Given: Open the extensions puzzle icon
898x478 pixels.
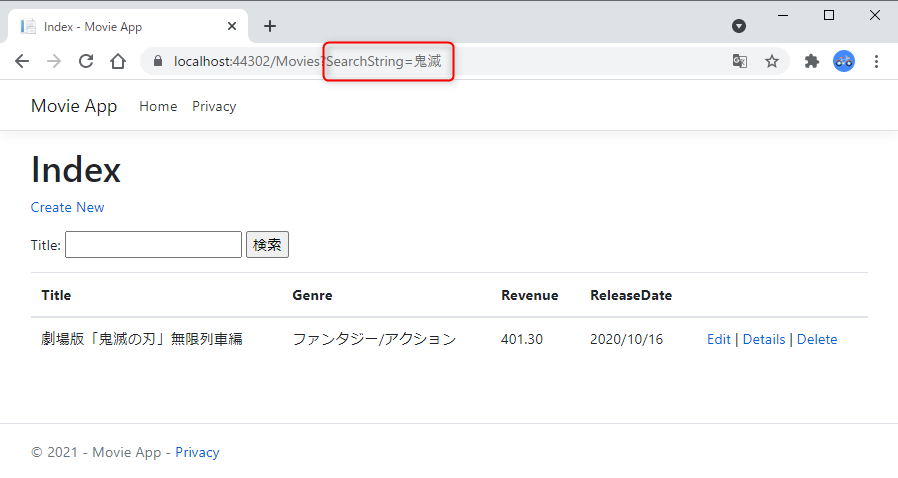Looking at the screenshot, I should pos(812,61).
